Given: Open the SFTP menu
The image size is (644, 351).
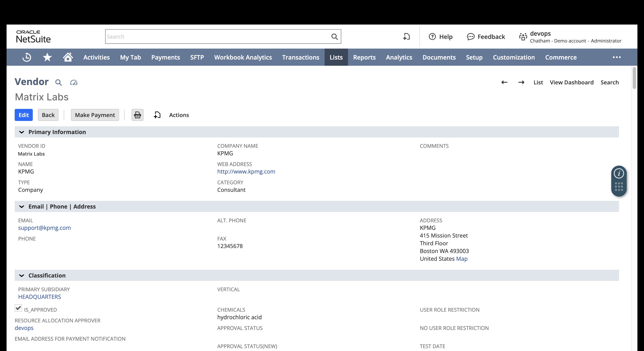Looking at the screenshot, I should point(197,57).
